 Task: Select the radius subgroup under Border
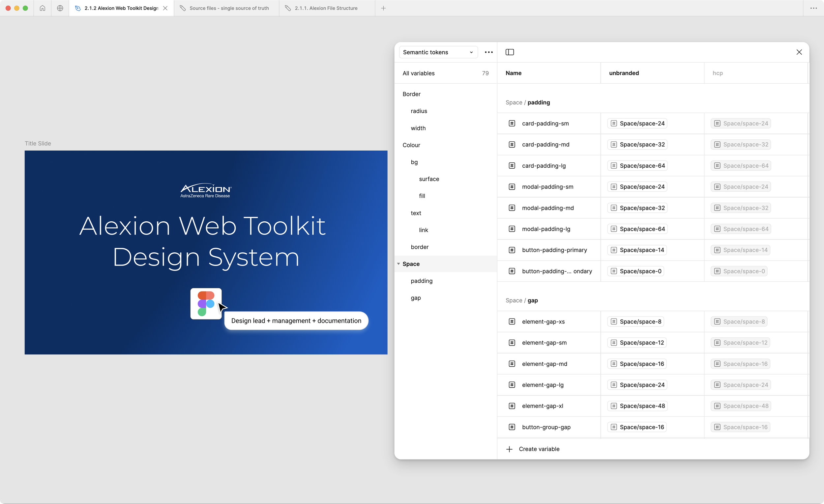coord(419,111)
